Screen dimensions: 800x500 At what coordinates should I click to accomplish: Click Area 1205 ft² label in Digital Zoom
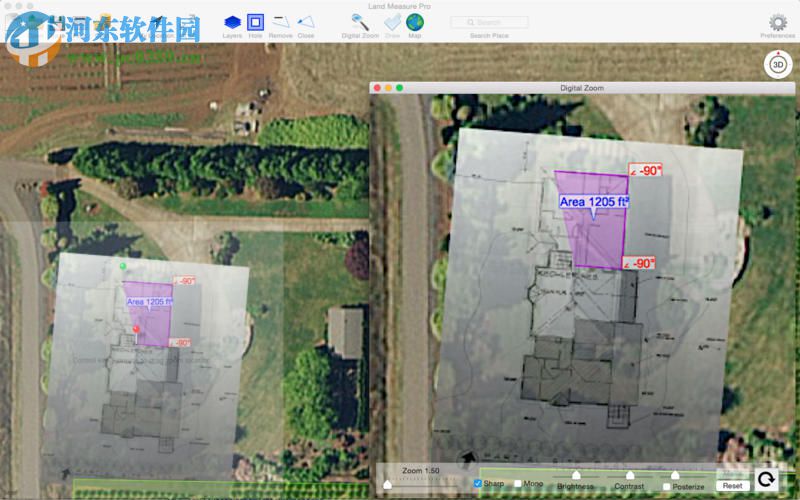point(594,202)
